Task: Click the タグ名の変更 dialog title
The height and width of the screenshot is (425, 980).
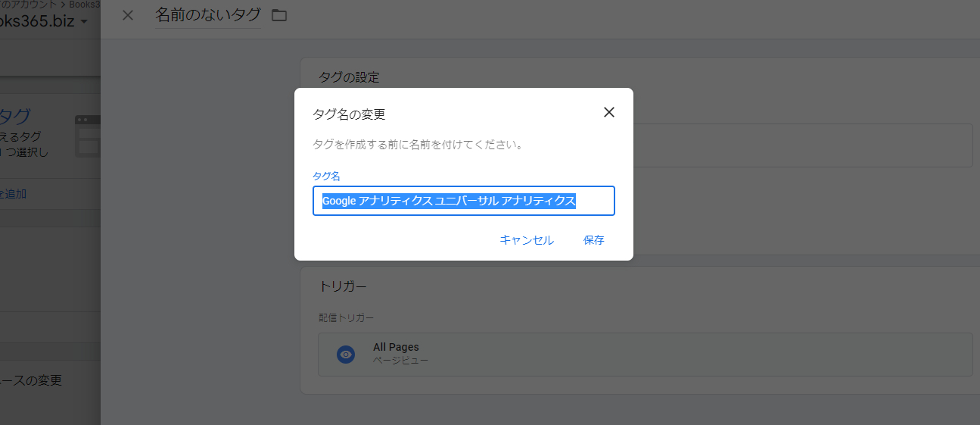Action: click(x=349, y=114)
